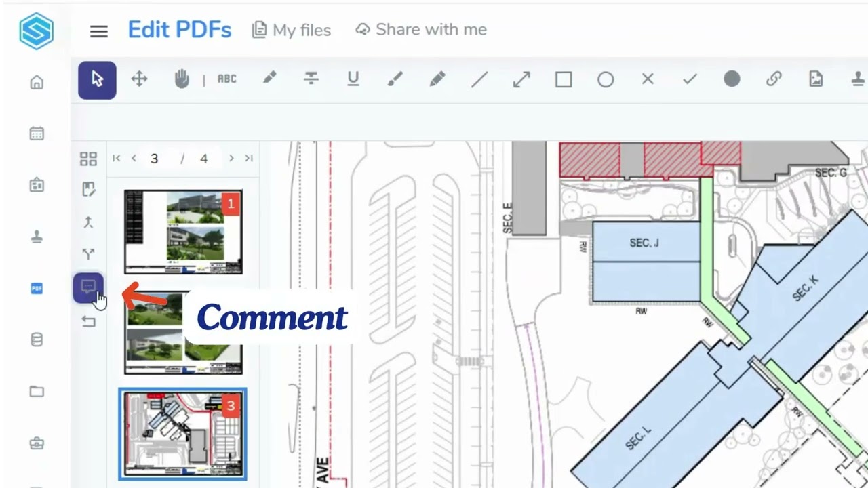Image resolution: width=868 pixels, height=488 pixels.
Task: Click the merge pages icon
Action: 88,222
